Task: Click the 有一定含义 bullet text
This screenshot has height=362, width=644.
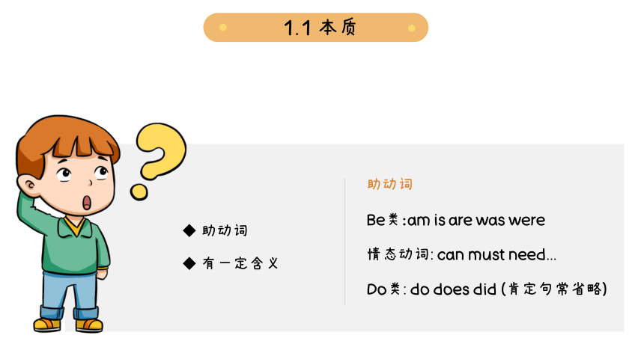Action: click(x=240, y=263)
